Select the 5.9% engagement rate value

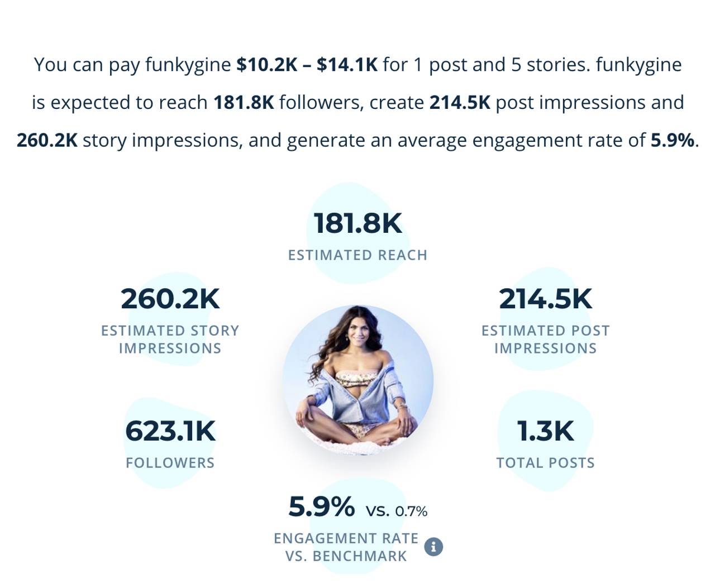click(322, 507)
